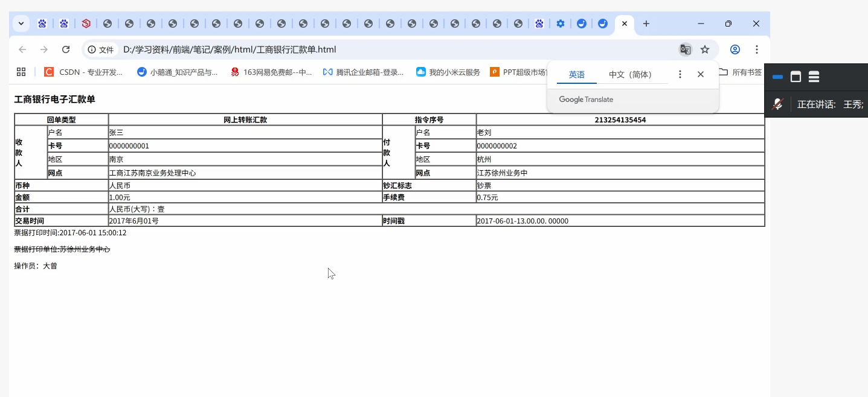
Task: Select the 中文（简体） translate tab
Action: (x=630, y=74)
